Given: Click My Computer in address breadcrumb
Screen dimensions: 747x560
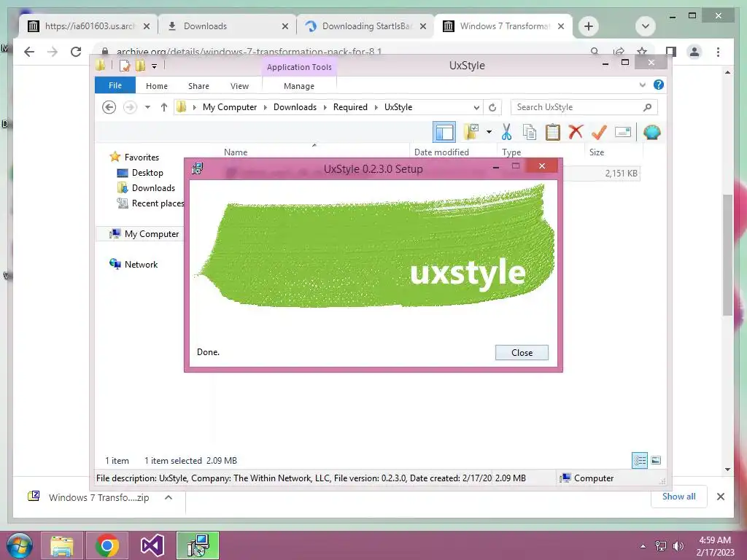Looking at the screenshot, I should click(230, 107).
